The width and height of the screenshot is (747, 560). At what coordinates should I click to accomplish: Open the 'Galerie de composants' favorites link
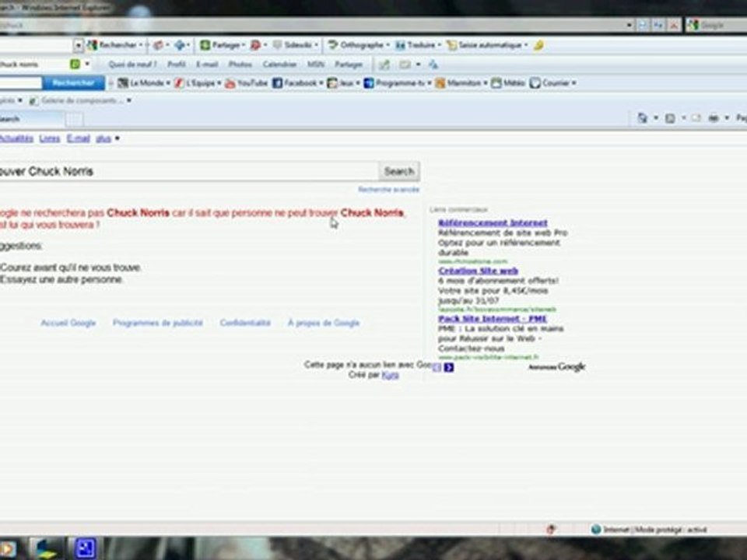point(76,100)
